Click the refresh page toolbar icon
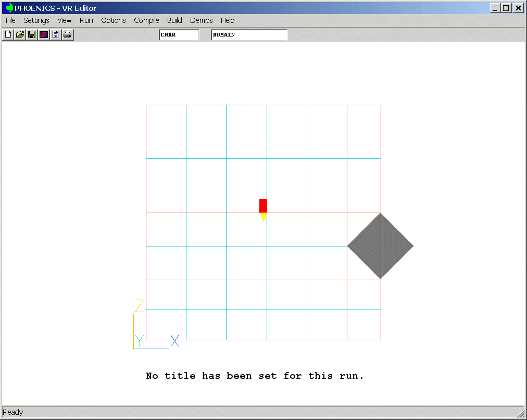 [x=56, y=35]
